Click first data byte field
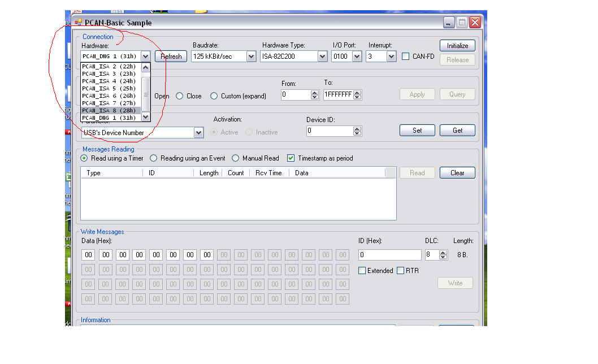This screenshot has width=598, height=364. tap(89, 255)
